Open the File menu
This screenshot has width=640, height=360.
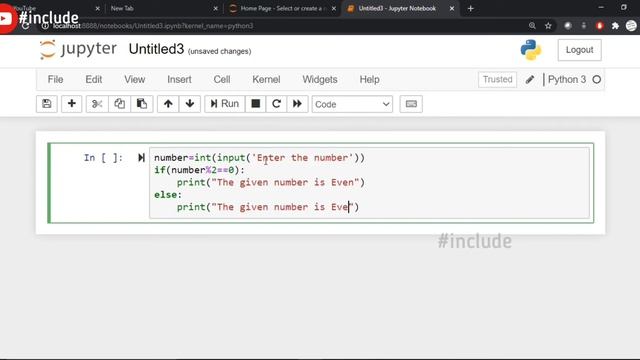[56, 80]
